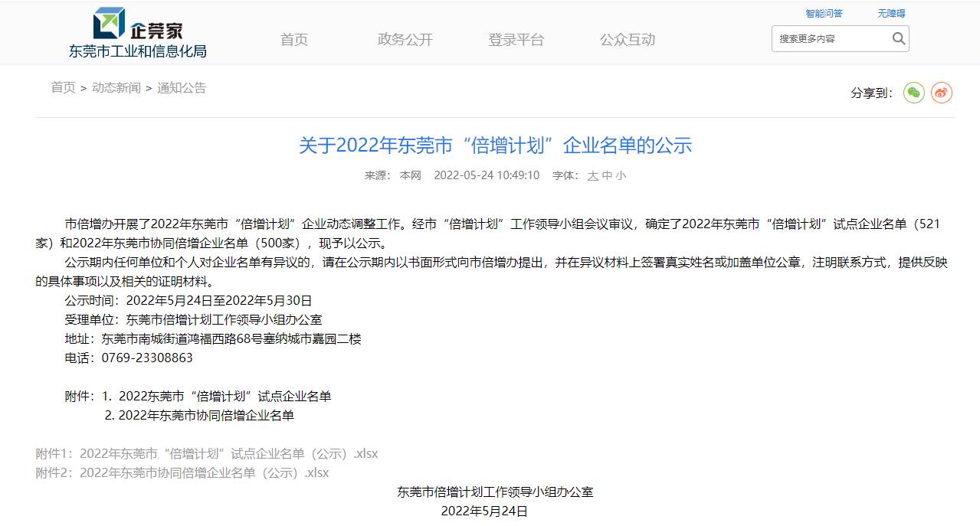This screenshot has width=980, height=526.
Task: Go to 首页 in the breadcrumb
Action: [x=63, y=88]
